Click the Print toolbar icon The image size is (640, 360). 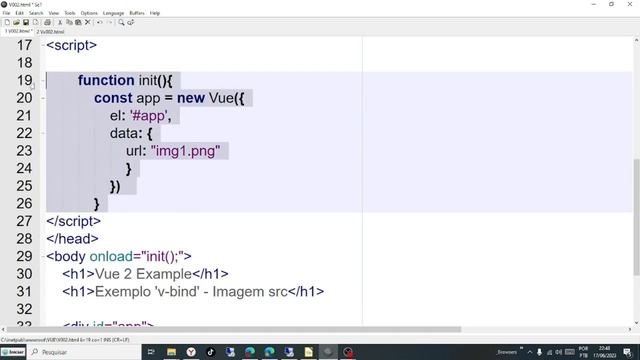(47, 22)
